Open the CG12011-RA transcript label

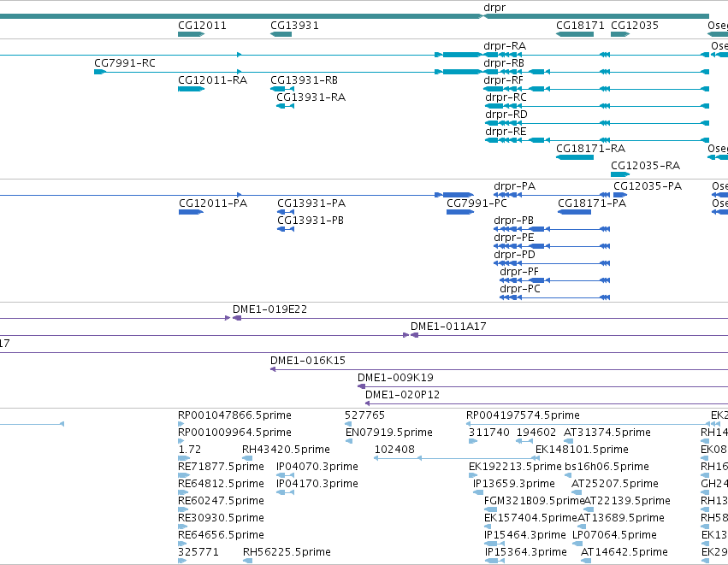[212, 80]
